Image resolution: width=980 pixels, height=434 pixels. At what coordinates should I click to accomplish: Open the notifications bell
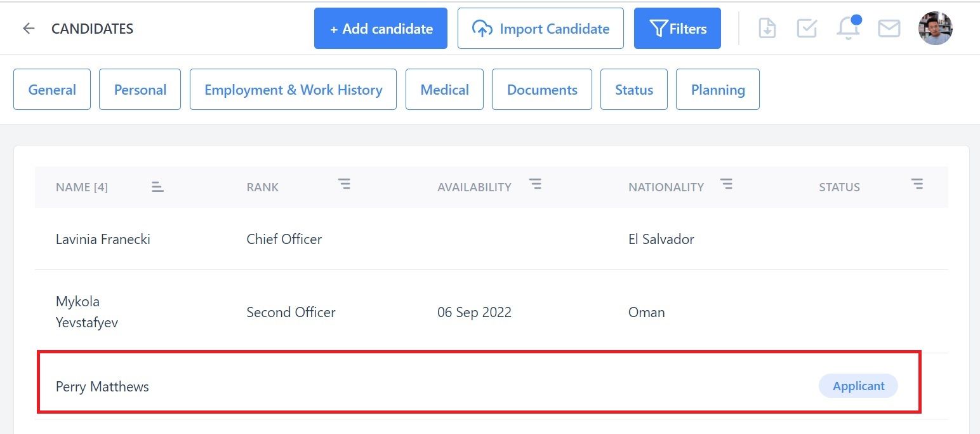[849, 27]
